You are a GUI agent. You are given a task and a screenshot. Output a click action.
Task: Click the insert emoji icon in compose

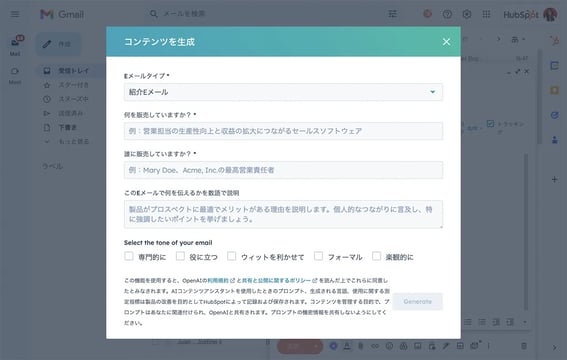point(389,346)
